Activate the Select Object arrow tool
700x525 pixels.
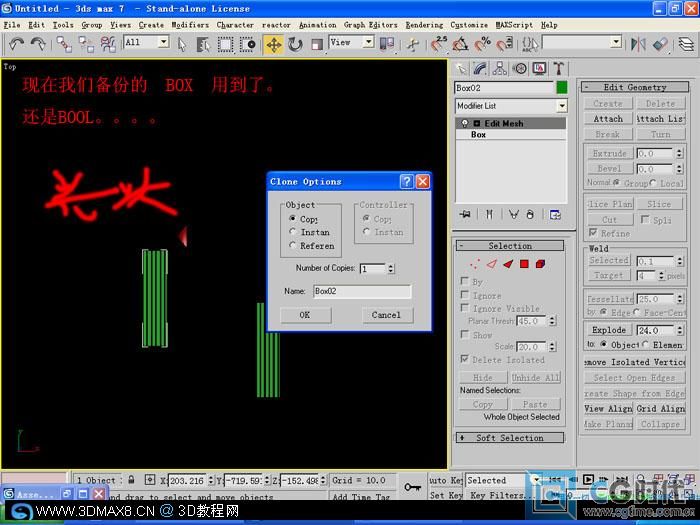coord(181,44)
